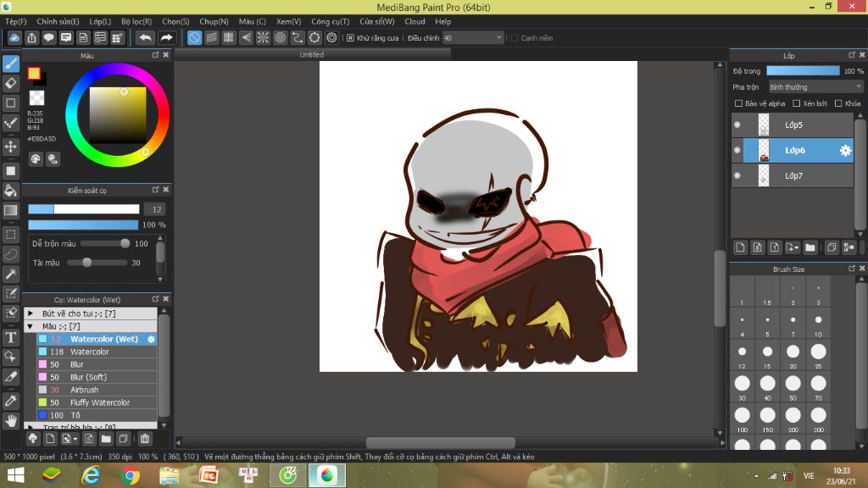Open Chỉnh sửa(E) menu

click(x=58, y=21)
